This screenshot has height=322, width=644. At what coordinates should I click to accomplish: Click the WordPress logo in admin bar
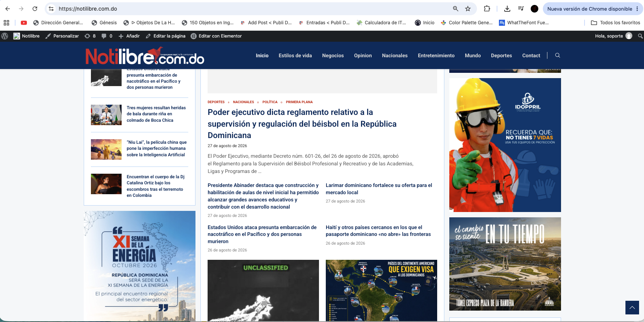click(x=5, y=36)
